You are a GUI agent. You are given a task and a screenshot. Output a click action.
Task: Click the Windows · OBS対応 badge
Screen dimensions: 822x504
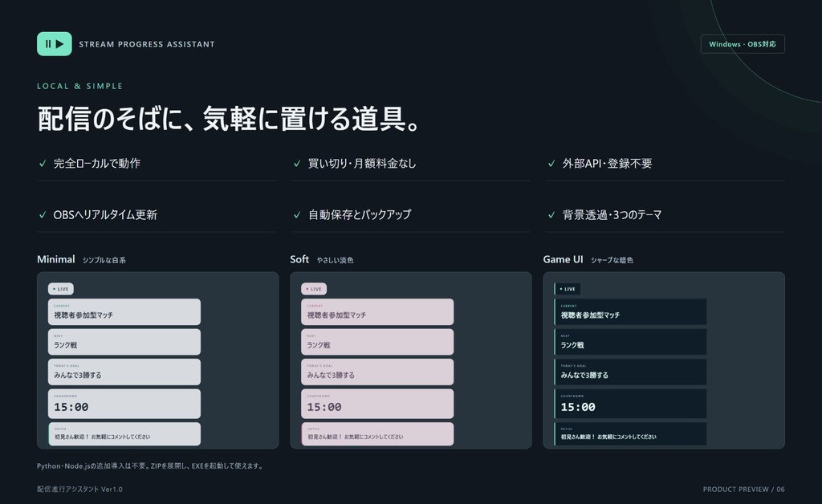(x=743, y=44)
